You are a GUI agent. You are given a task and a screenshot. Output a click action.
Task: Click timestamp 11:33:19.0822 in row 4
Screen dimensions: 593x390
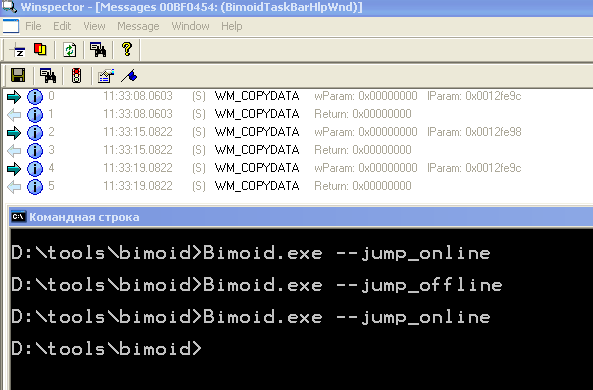(138, 168)
